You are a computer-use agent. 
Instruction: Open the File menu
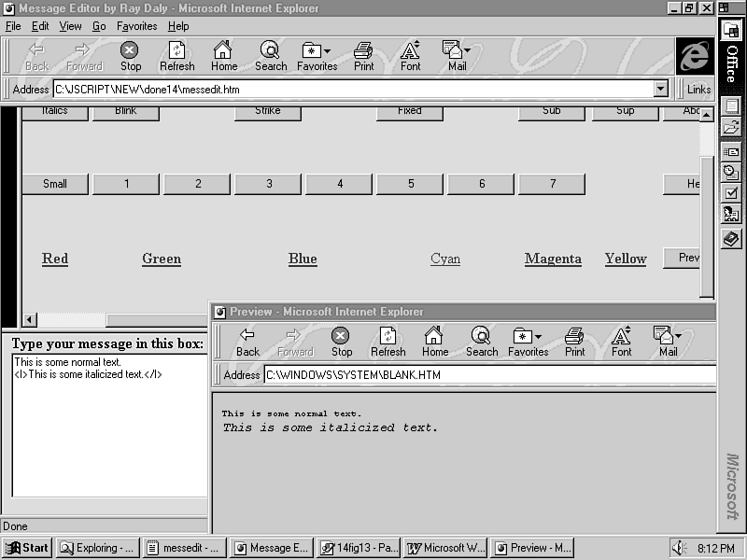click(13, 26)
